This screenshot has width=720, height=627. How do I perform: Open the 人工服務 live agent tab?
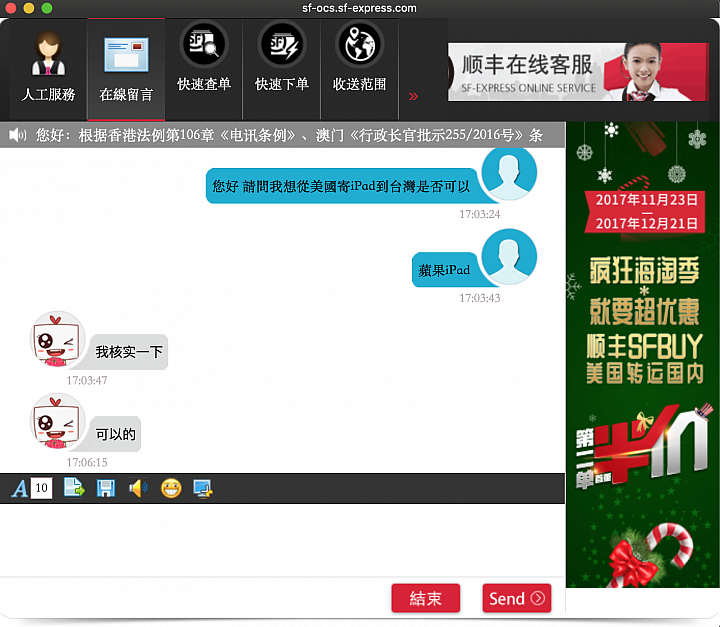pos(48,69)
